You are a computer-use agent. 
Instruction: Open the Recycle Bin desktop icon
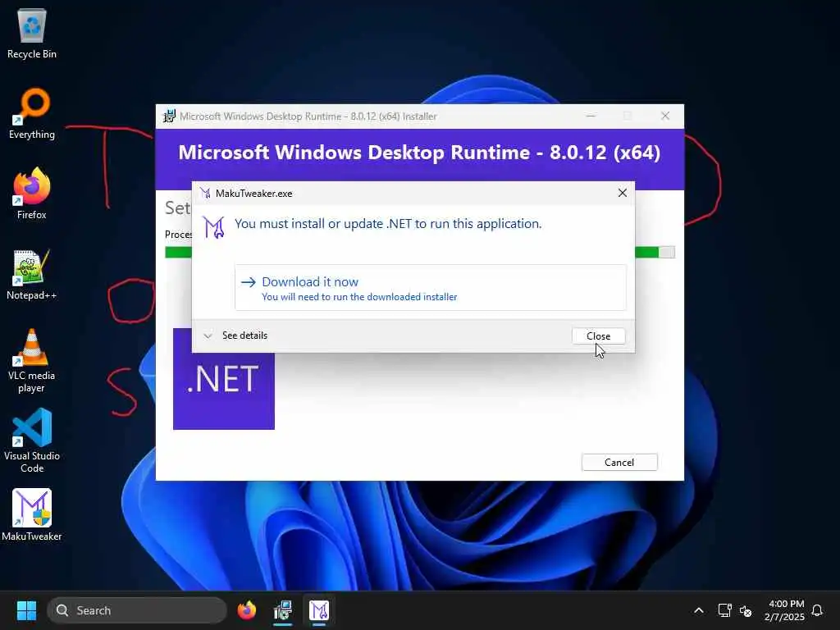[x=32, y=33]
